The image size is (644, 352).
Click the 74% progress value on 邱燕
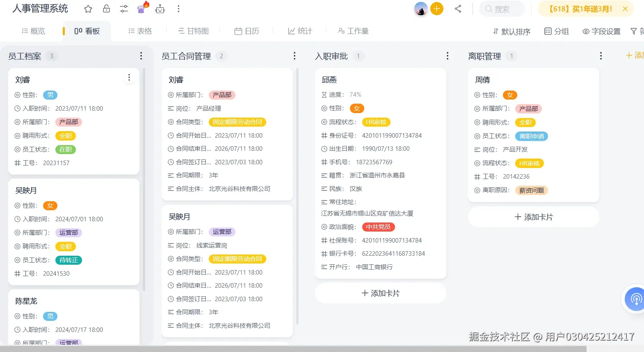pos(355,95)
